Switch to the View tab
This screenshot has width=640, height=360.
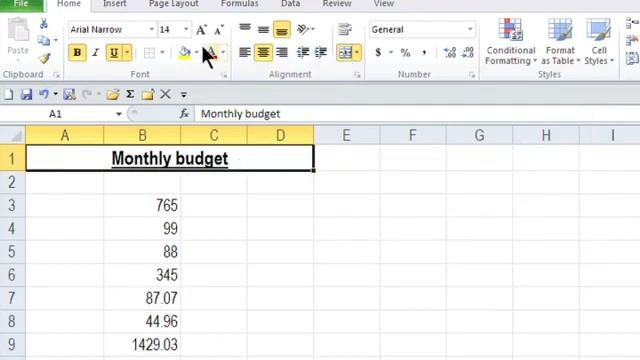click(384, 4)
